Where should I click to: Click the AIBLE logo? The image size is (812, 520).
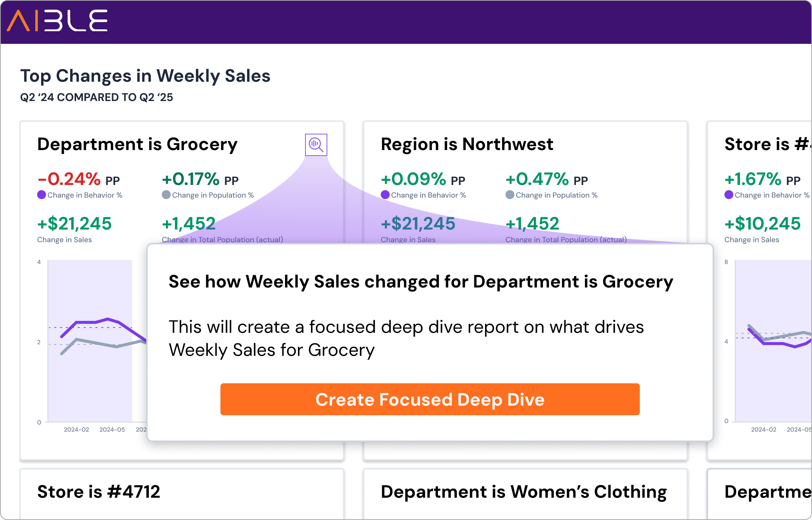click(57, 21)
